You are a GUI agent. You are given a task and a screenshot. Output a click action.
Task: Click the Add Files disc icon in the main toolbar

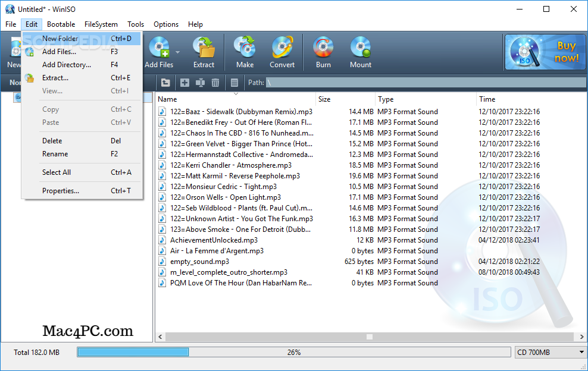pos(159,48)
